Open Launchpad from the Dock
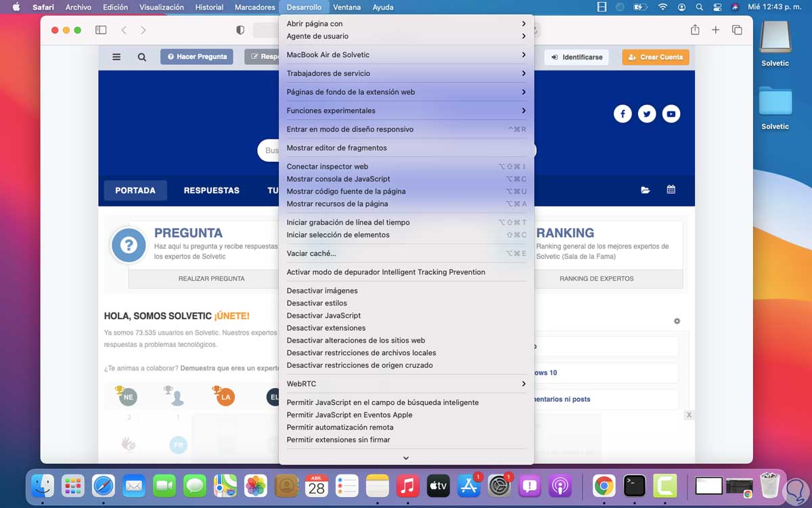This screenshot has width=812, height=508. 73,485
